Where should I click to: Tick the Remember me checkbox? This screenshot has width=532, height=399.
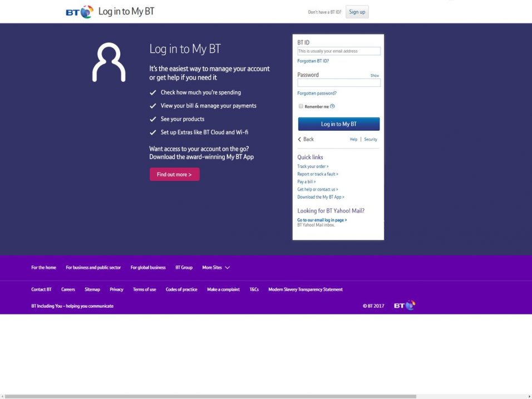click(301, 106)
